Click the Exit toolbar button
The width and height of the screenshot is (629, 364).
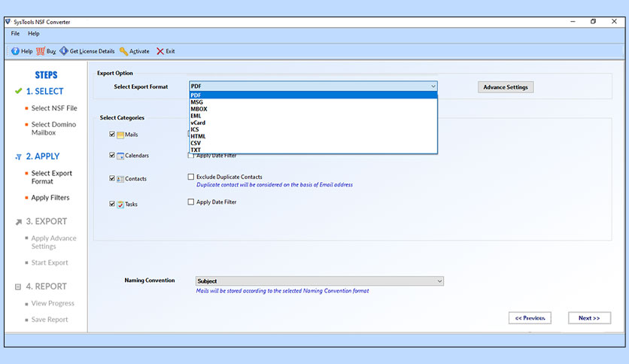coord(166,51)
